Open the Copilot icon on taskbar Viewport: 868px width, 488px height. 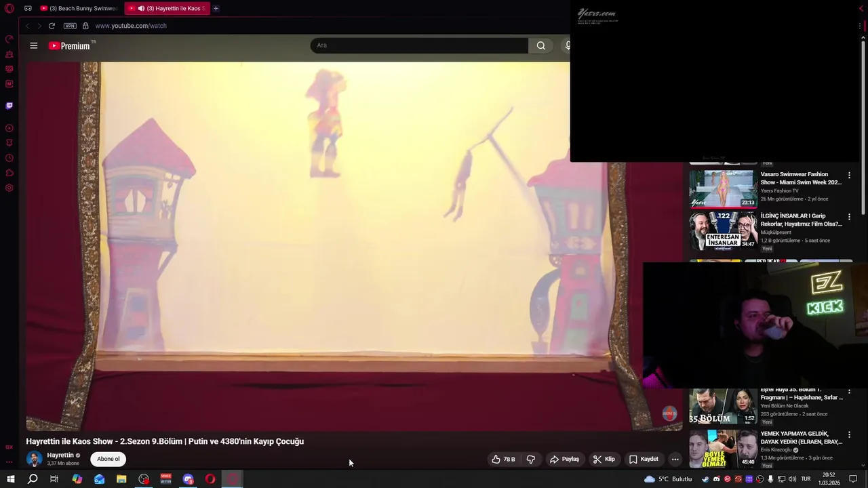(x=77, y=479)
